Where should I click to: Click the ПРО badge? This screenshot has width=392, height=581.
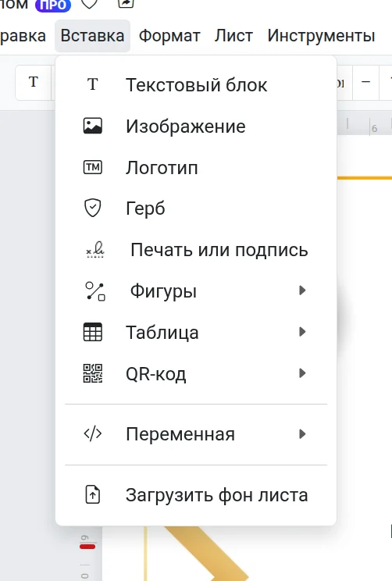pyautogui.click(x=53, y=5)
